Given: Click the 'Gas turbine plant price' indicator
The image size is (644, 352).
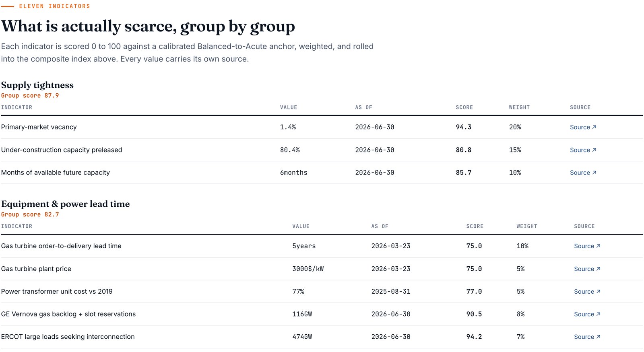Looking at the screenshot, I should (x=36, y=269).
